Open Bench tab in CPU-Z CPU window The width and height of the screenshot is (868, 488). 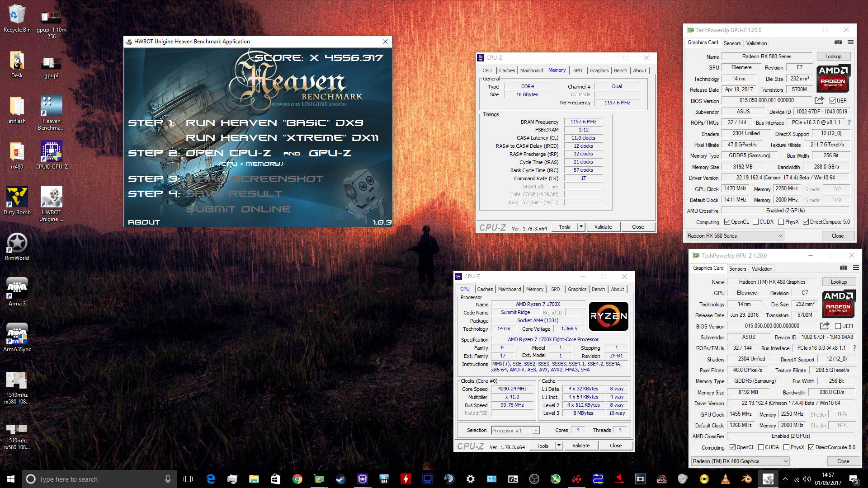(x=598, y=289)
